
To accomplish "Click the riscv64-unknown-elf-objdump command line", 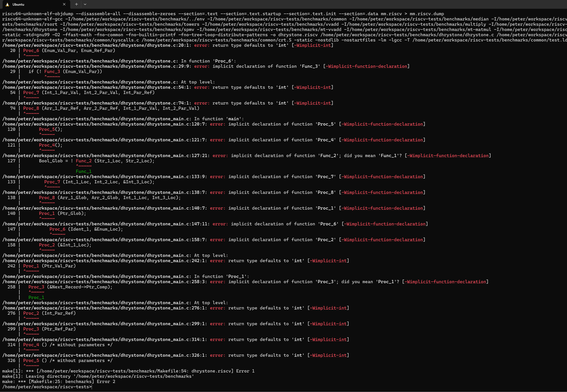I will click(223, 14).
